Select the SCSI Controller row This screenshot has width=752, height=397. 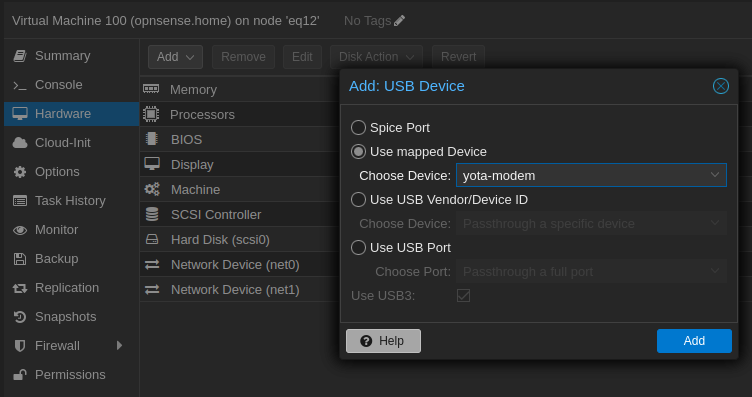coord(240,214)
